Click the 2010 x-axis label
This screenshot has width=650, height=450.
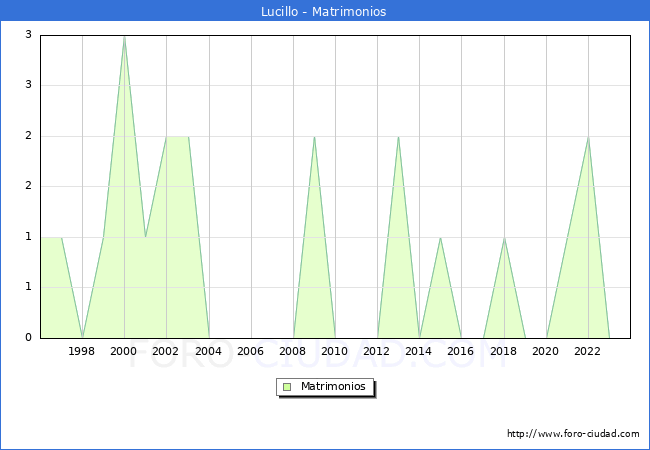point(335,351)
